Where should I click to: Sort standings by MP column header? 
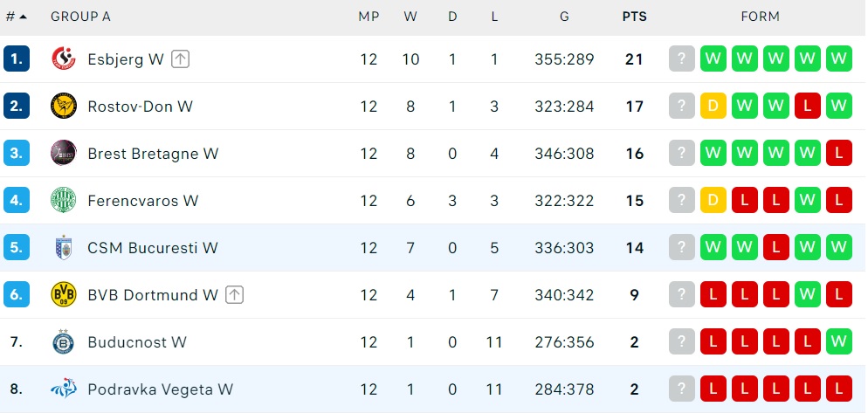pyautogui.click(x=369, y=17)
